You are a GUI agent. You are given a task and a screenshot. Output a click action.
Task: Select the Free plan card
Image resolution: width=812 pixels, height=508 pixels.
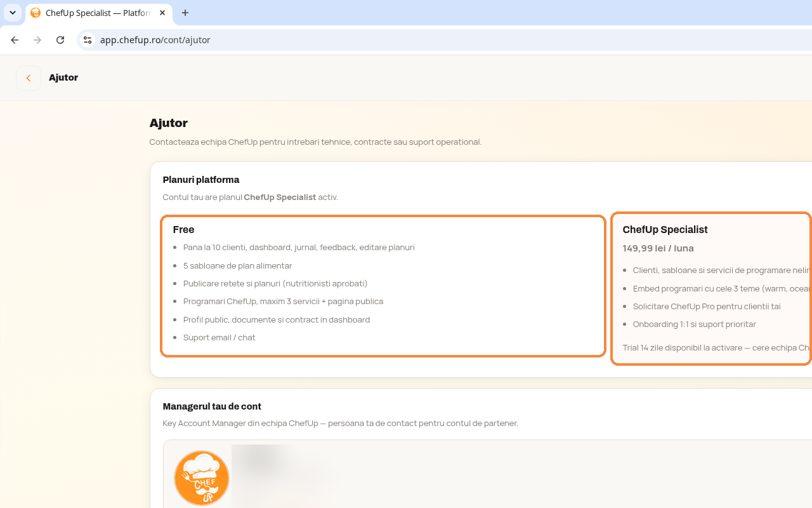coord(383,286)
